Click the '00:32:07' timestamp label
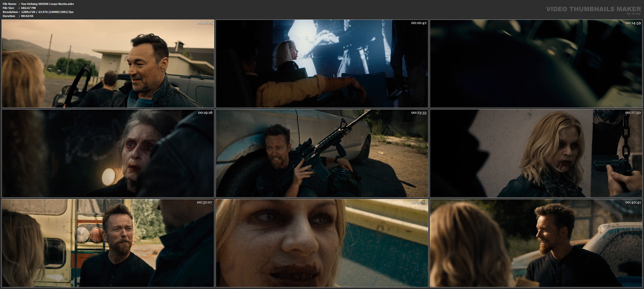Viewport: 644px width, 289px height. coord(205,202)
